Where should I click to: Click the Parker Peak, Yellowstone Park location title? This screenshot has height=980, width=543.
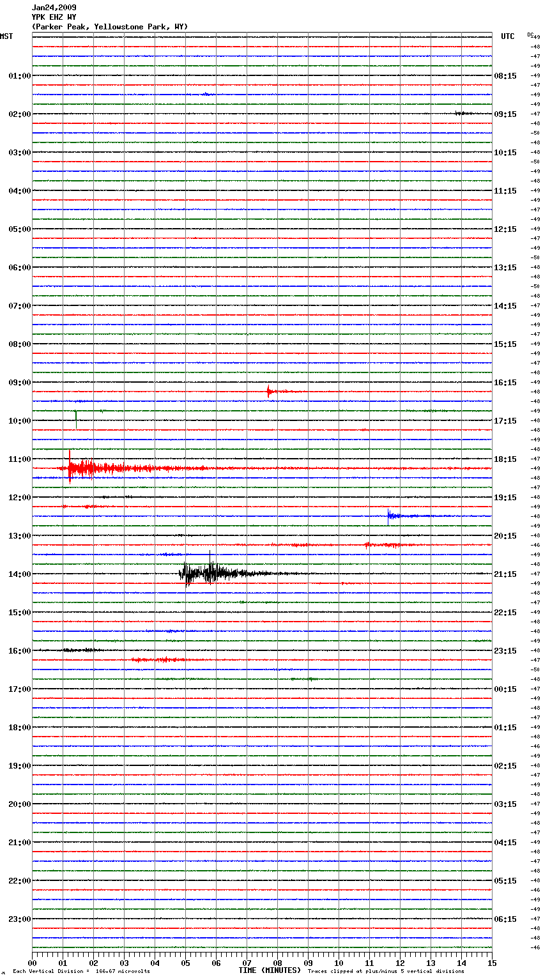(110, 27)
